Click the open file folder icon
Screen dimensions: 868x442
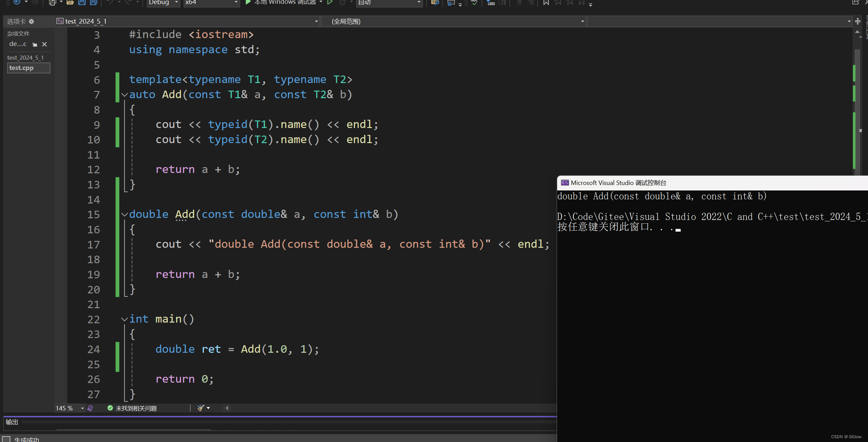tap(70, 2)
